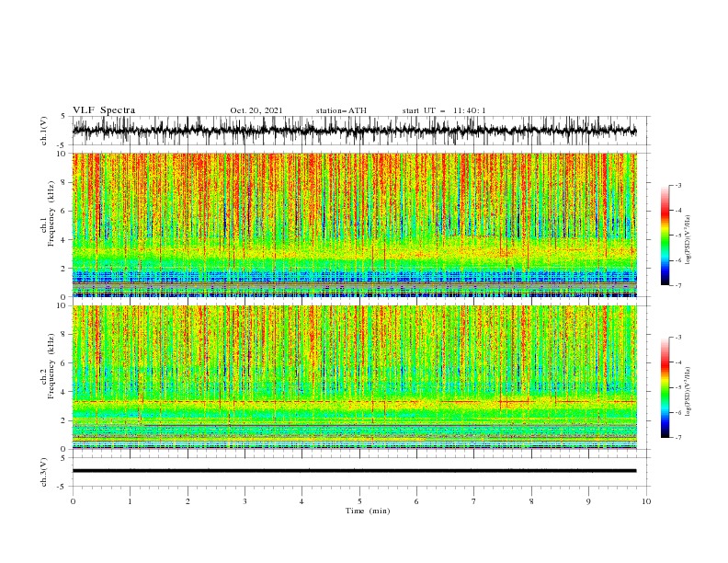Click the 'station=ATH' label
The image size is (728, 563).
click(341, 110)
